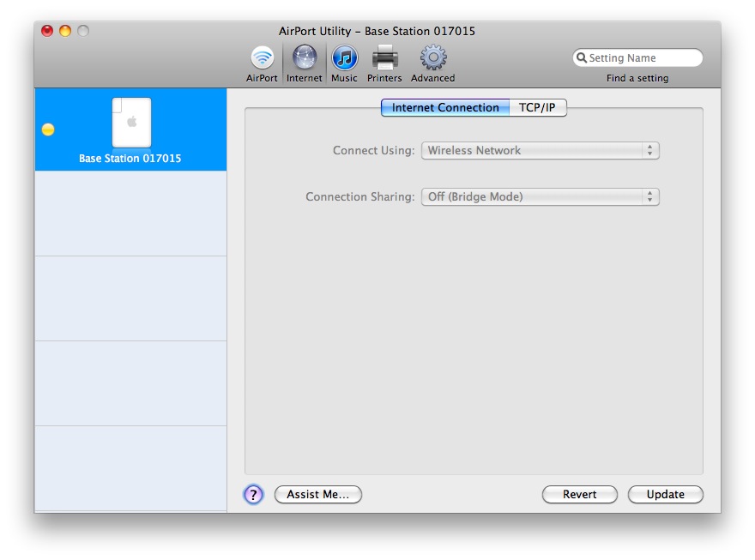Open the Connection Sharing dropdown

[541, 196]
